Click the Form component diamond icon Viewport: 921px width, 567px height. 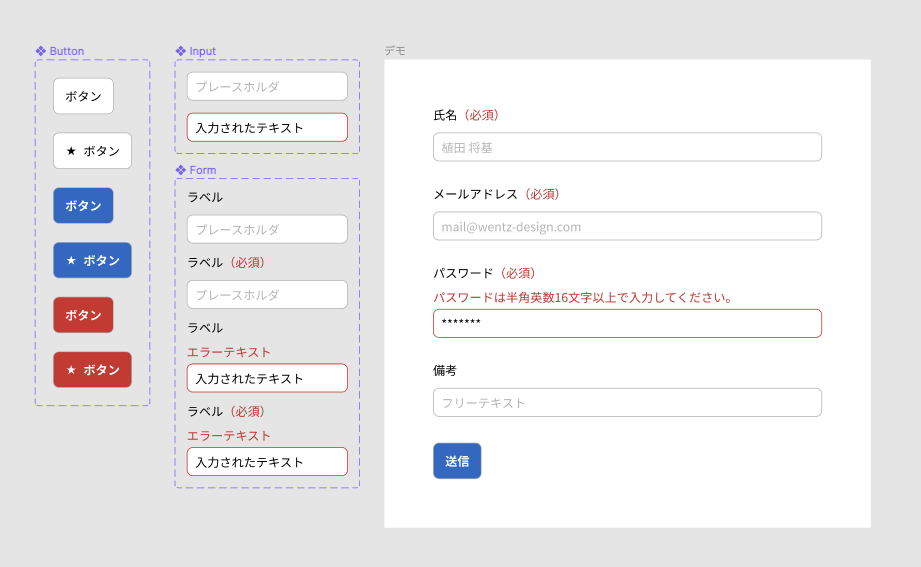(181, 170)
